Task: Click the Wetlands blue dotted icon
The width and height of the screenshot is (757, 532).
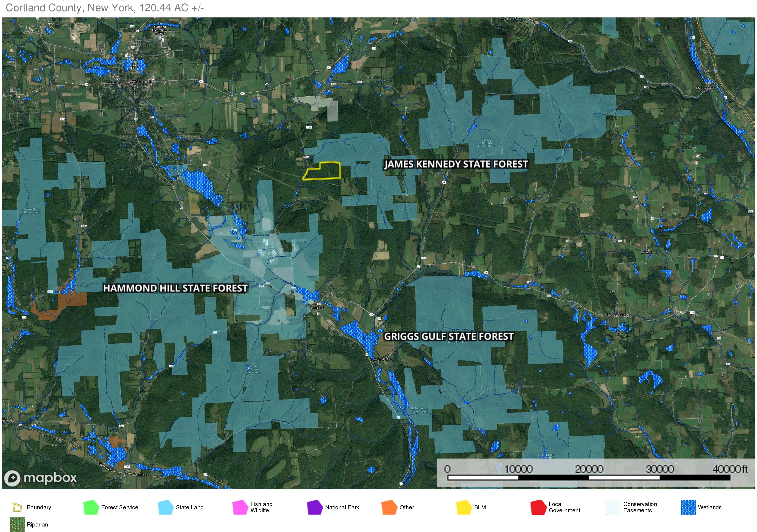Action: pos(688,507)
